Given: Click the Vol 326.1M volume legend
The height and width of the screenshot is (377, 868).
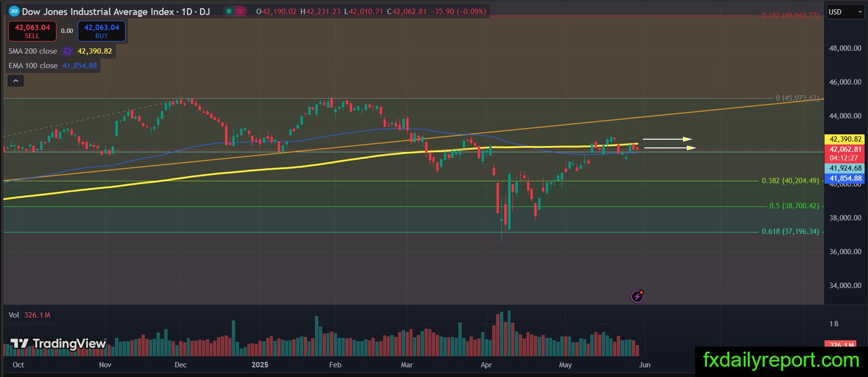Looking at the screenshot, I should (x=29, y=315).
